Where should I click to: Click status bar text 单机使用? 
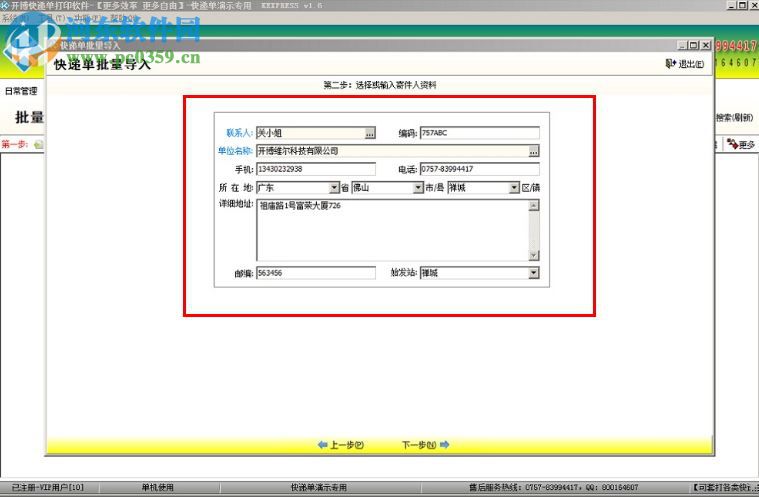pyautogui.click(x=157, y=487)
